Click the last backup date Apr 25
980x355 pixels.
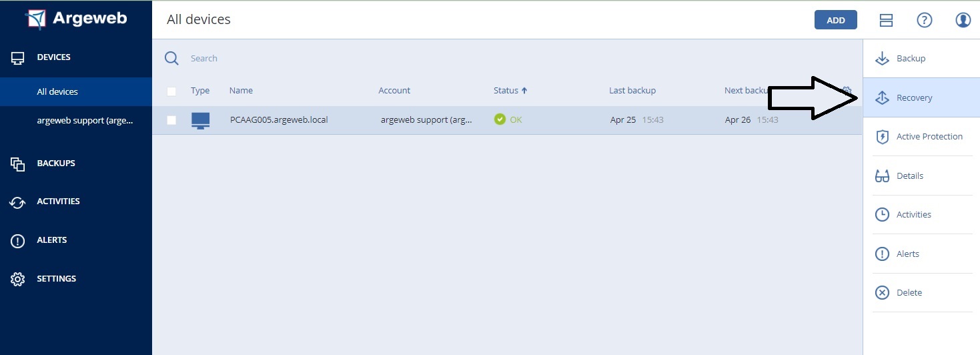click(x=623, y=120)
